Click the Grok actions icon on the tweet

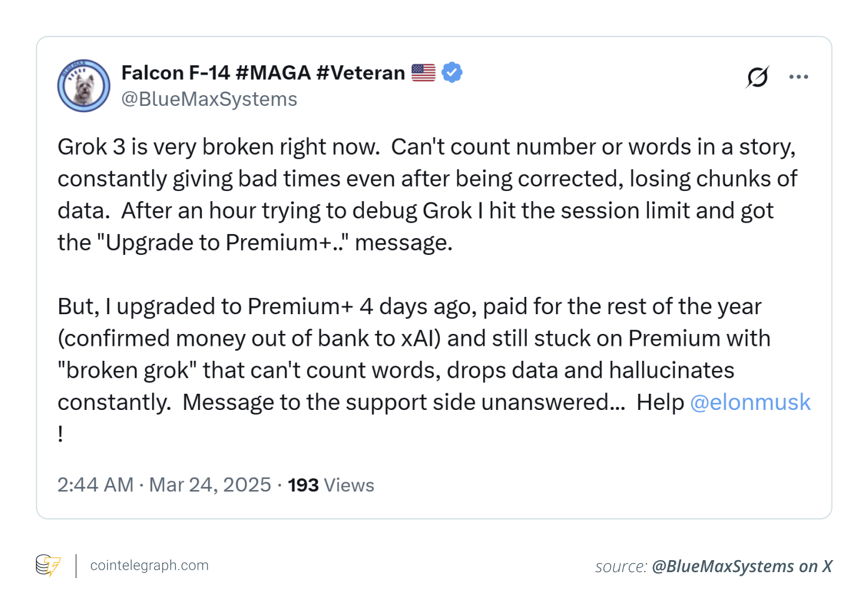pyautogui.click(x=757, y=77)
